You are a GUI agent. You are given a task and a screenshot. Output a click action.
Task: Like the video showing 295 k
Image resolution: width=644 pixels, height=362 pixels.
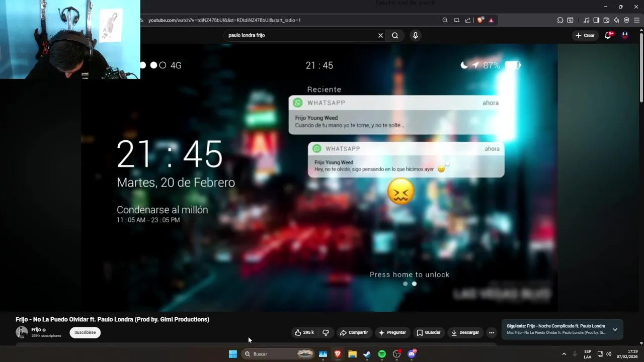tap(304, 332)
